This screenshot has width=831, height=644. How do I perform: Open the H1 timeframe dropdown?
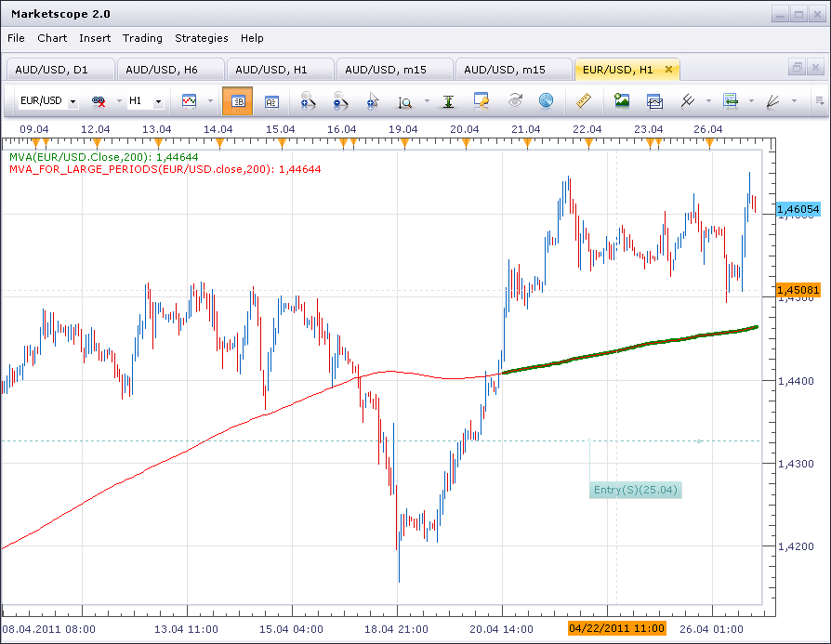146,100
